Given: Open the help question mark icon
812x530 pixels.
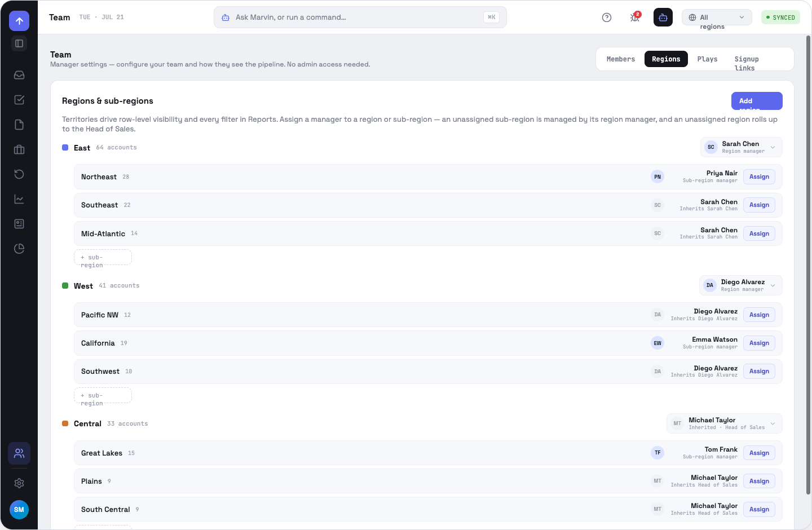Looking at the screenshot, I should [x=607, y=17].
